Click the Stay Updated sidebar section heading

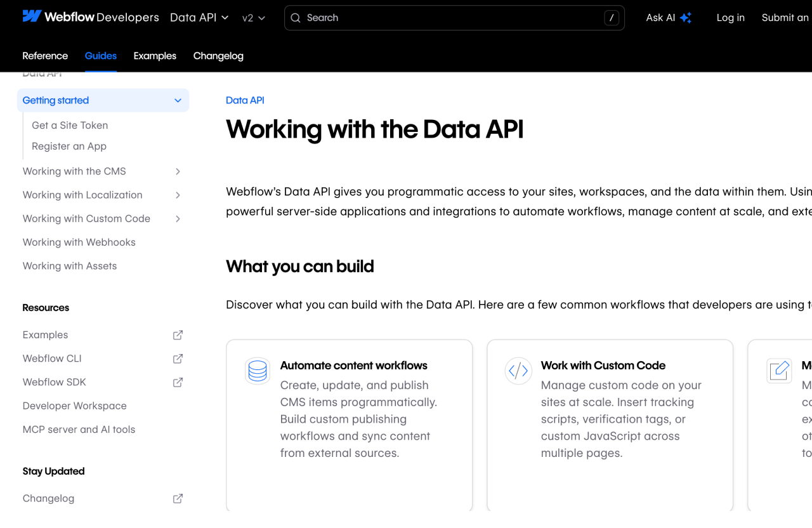(x=53, y=472)
